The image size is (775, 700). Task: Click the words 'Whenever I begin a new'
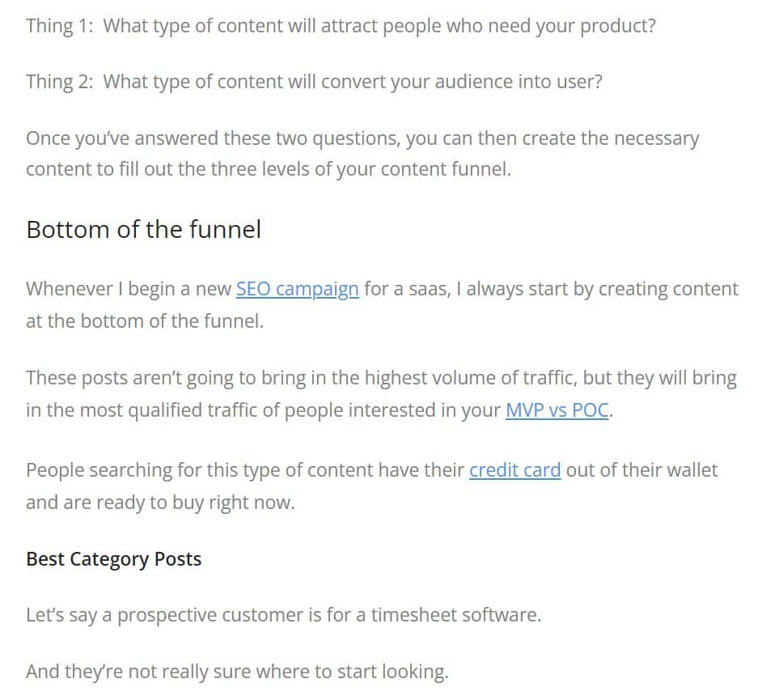click(x=128, y=289)
